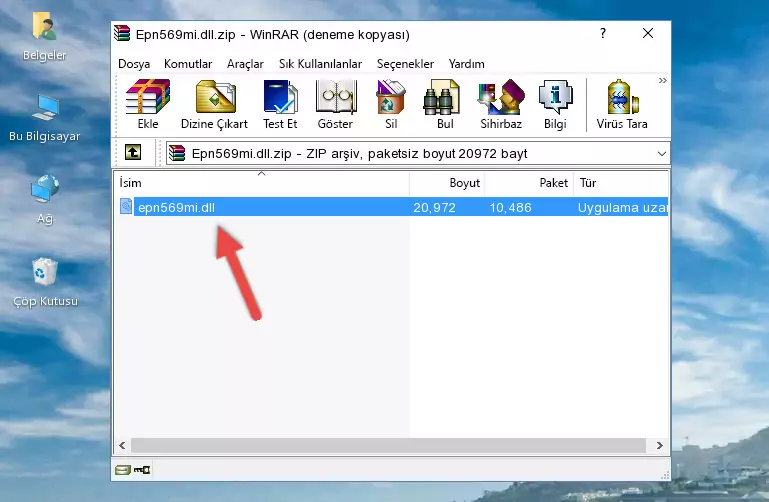Click the Uygulama uzantısı type cell
This screenshot has width=769, height=502.
tap(622, 207)
